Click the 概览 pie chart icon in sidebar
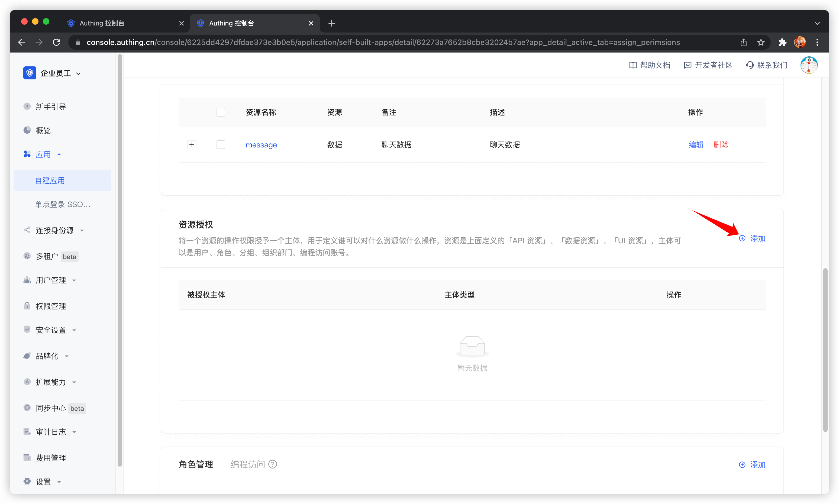839x504 pixels. [27, 130]
